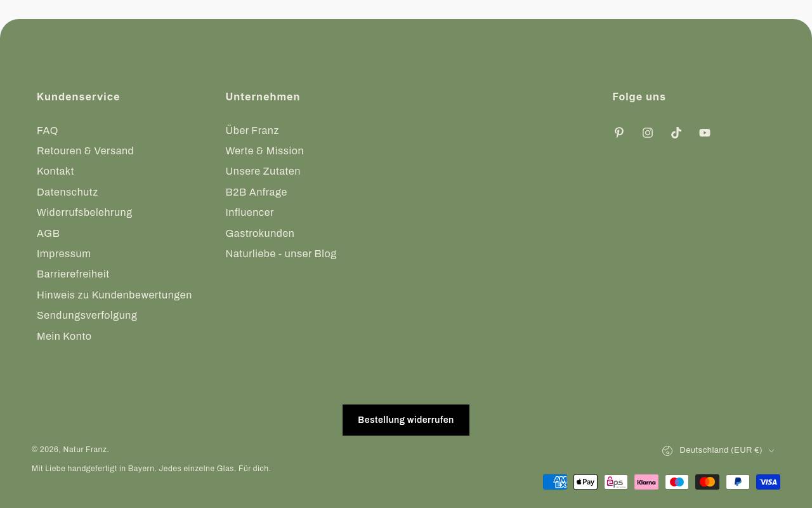
Task: View the Datenschutz page
Action: pos(67,192)
